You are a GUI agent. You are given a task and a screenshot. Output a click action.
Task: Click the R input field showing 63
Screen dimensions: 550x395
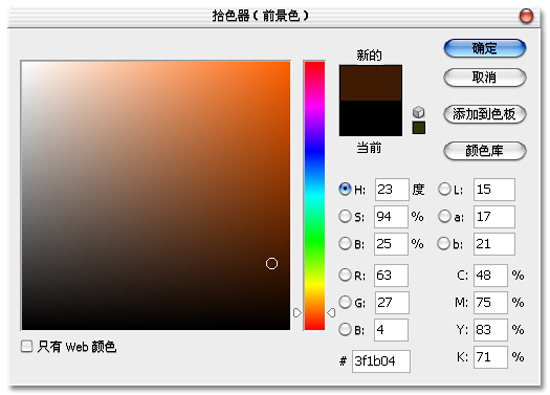(391, 275)
